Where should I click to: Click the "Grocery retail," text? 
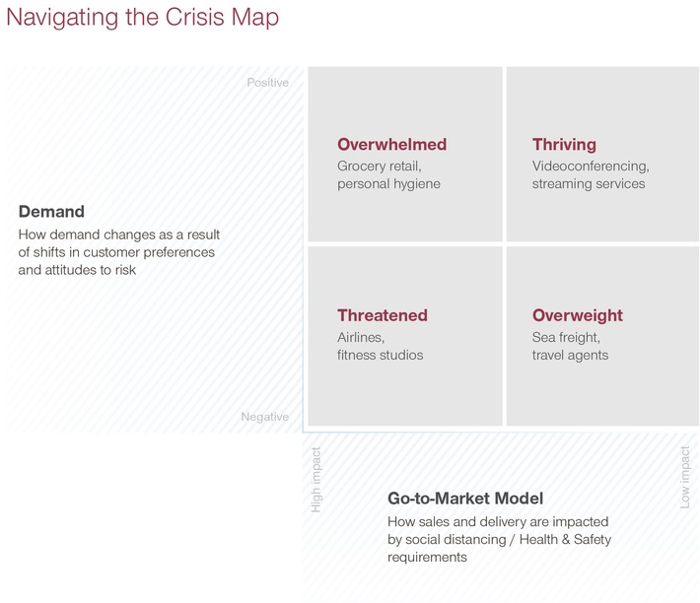click(x=380, y=167)
